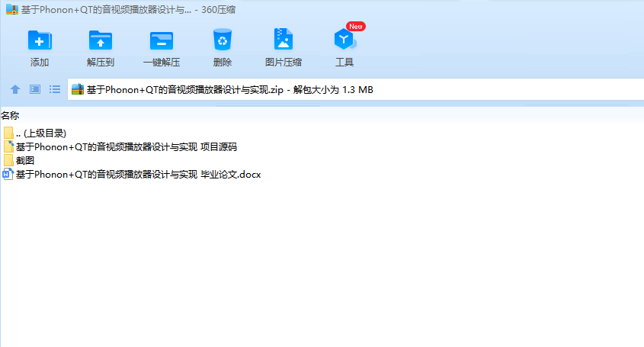The image size is (644, 347).
Task: Go up one level with the blue arrow
Action: tap(15, 89)
